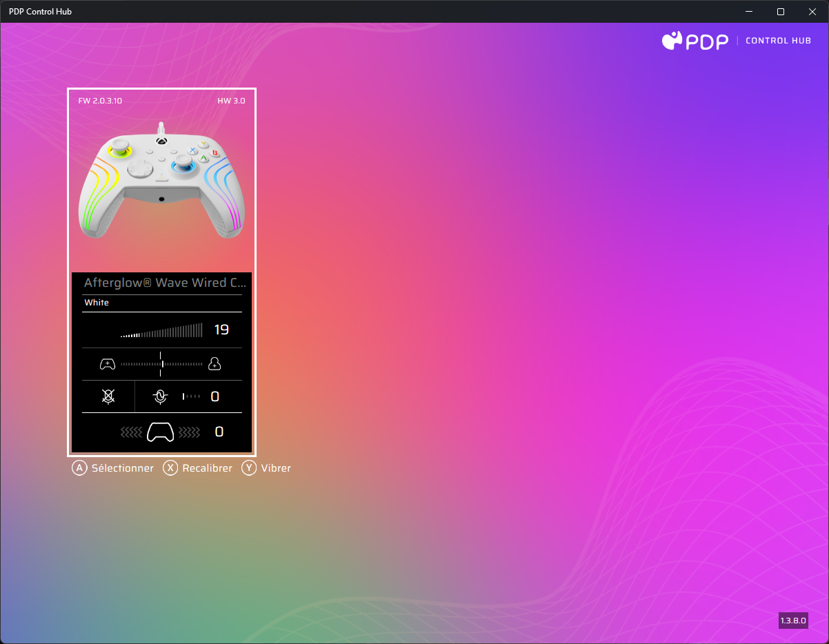
Task: Maximize the PDP Control Hub window
Action: [781, 12]
